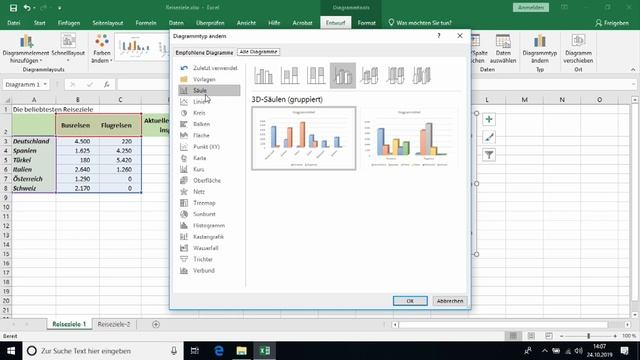Pick the second 3D column preview thumbnail
The image size is (640, 360).
pyautogui.click(x=409, y=138)
